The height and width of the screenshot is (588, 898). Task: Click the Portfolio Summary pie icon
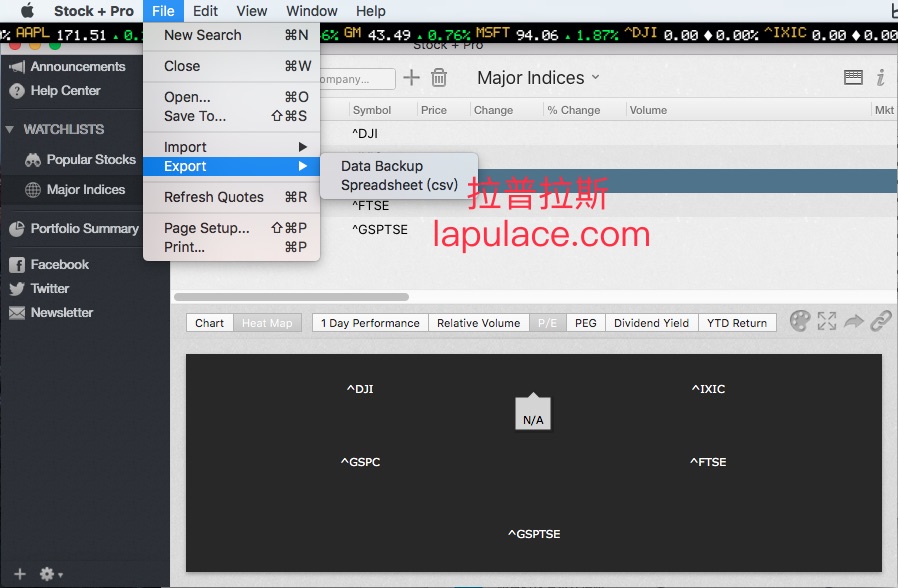point(17,228)
